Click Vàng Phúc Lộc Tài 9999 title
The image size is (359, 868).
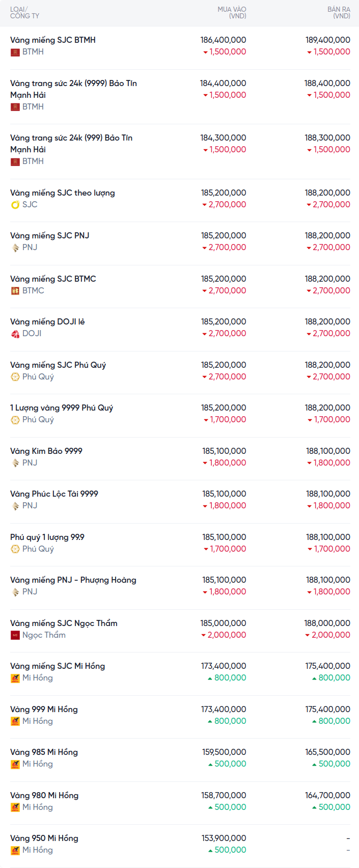point(54,494)
